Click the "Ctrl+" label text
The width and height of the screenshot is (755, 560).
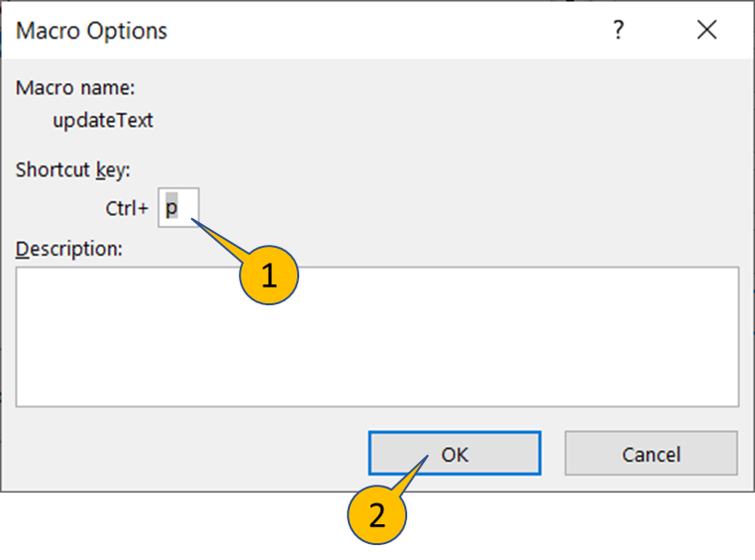tap(127, 209)
